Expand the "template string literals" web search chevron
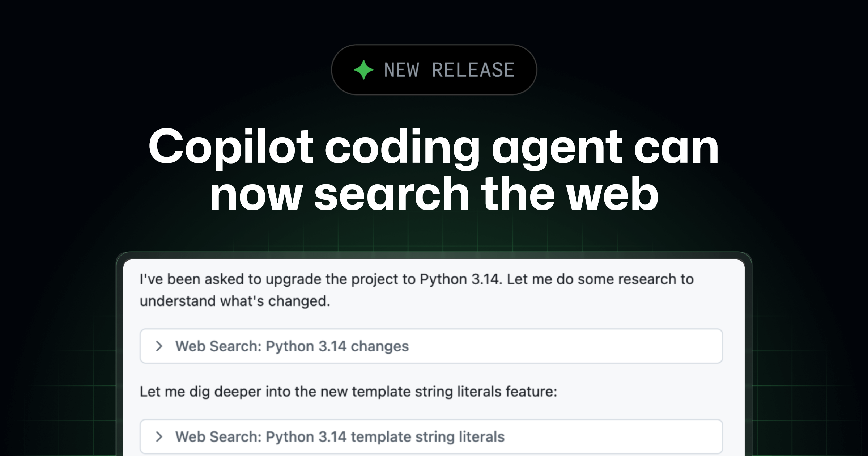This screenshot has width=868, height=456. pyautogui.click(x=159, y=436)
